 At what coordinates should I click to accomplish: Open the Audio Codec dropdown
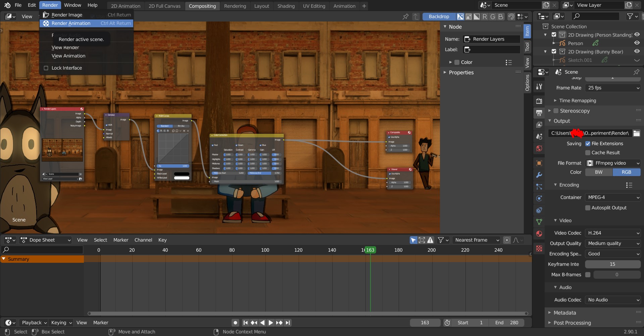(x=613, y=300)
